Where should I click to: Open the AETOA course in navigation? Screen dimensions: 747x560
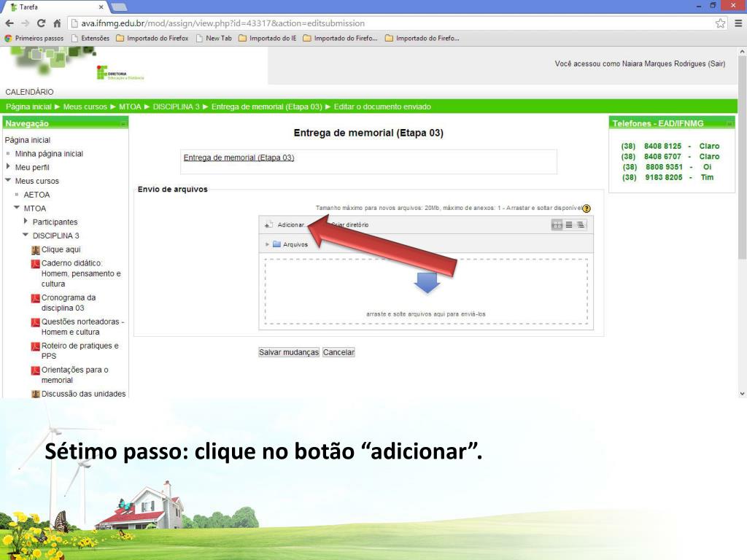pos(36,195)
